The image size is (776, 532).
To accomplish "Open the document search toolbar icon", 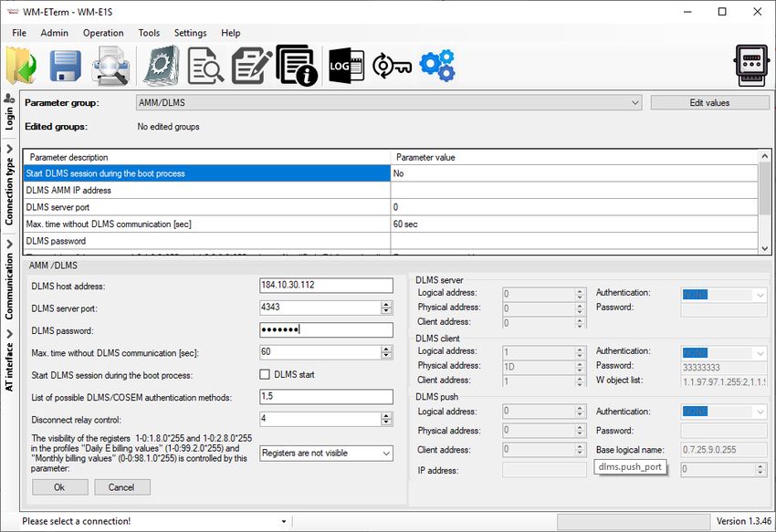I will 205,66.
